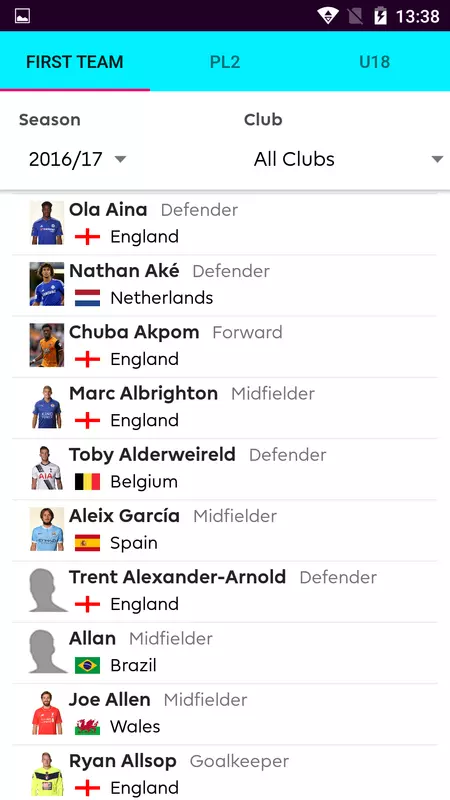Screen dimensions: 450x800
Task: Tap the Brazil flag icon under Allan
Action: [x=87, y=665]
